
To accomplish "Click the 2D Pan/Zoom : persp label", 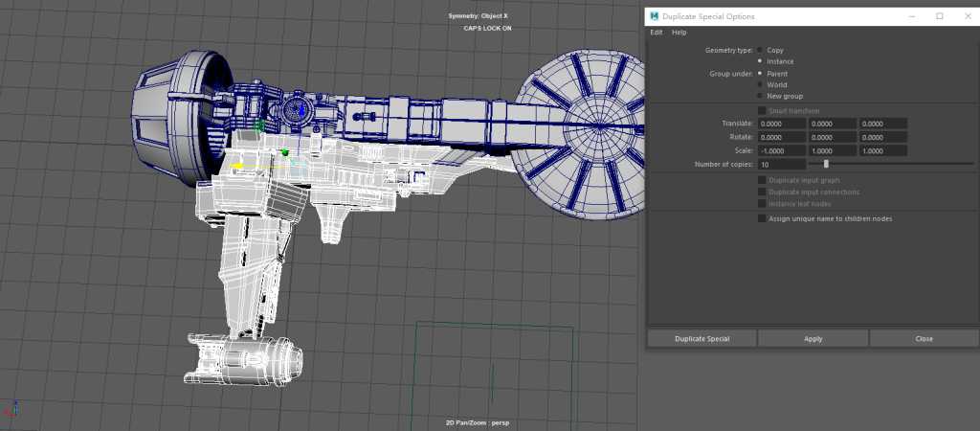I will (479, 423).
